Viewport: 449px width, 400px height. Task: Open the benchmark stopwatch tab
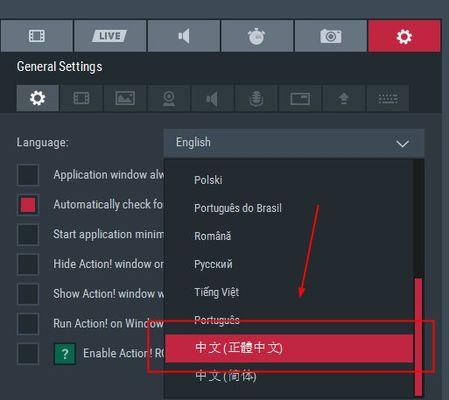coord(257,36)
